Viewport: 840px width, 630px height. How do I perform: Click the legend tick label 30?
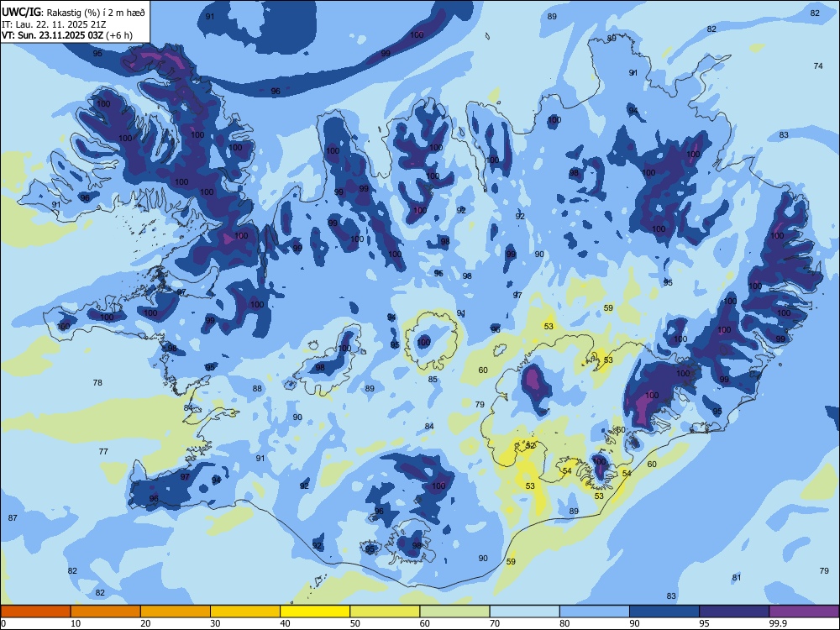(215, 623)
